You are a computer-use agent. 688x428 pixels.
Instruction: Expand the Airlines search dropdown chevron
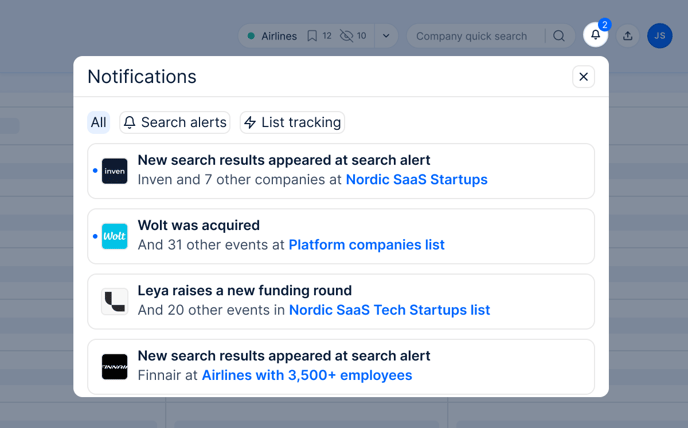coord(386,36)
